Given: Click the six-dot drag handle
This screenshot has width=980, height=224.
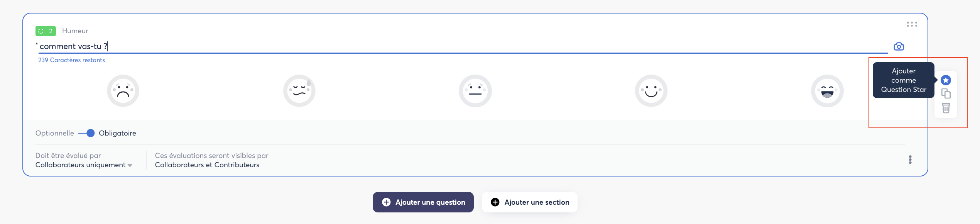Looking at the screenshot, I should (912, 24).
